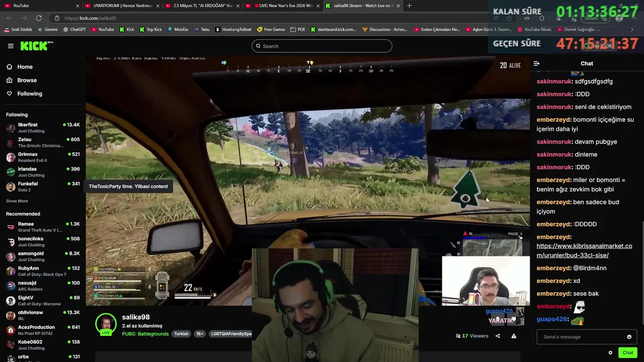Open Sesli Sözlük bookmark
Viewport: 644px width, 362px height.
[18, 30]
